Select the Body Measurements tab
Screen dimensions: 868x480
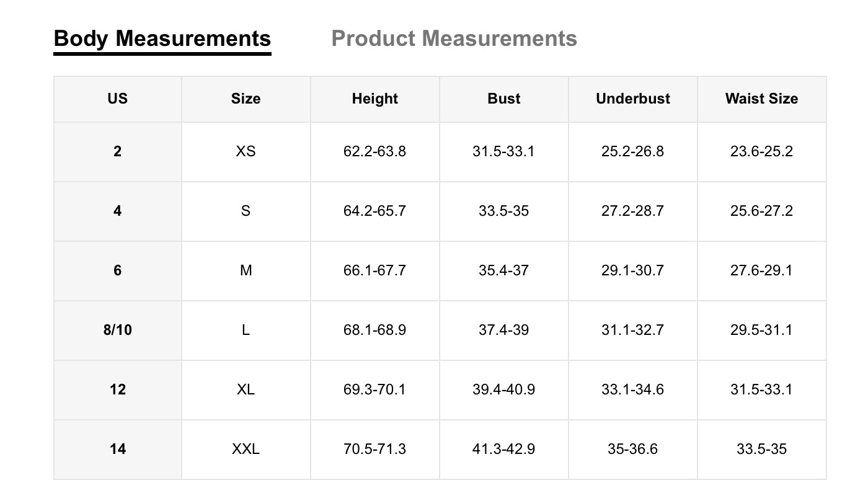162,38
